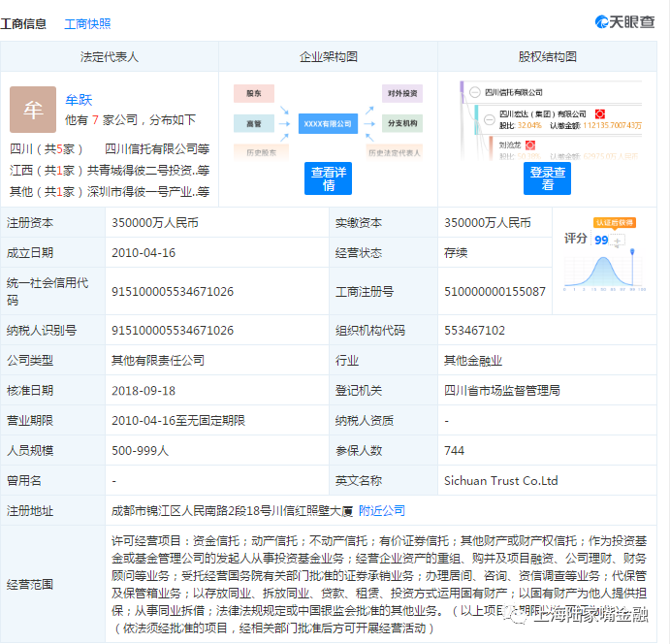Open 四川信托有限公司等 company link
Screen dimensions: 670x644
coord(157,149)
